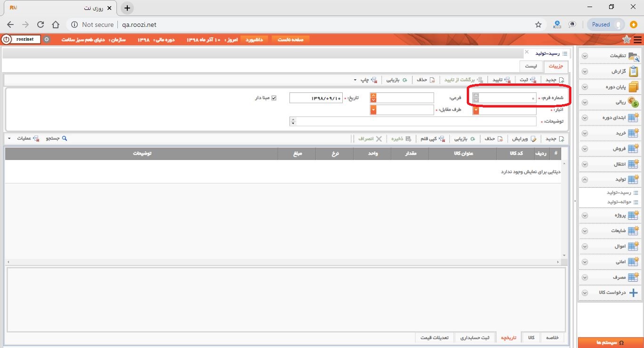Open the تنظیمات settings sidebar section

point(610,56)
